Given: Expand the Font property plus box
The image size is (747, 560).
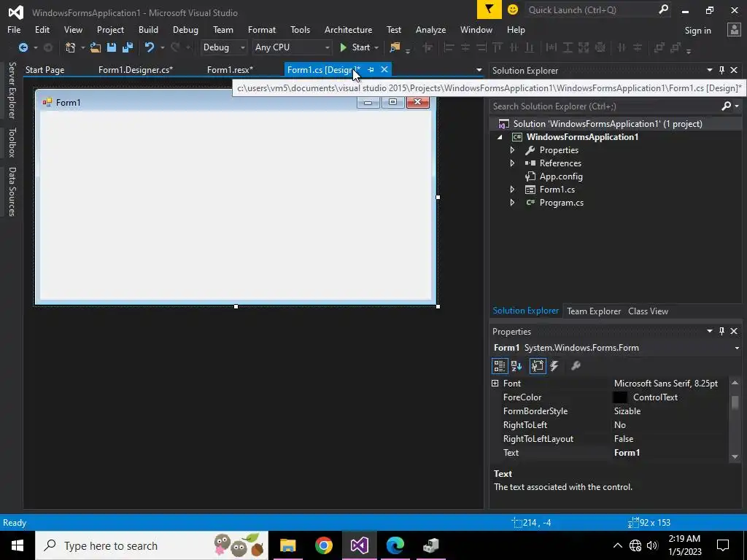Looking at the screenshot, I should pyautogui.click(x=495, y=384).
